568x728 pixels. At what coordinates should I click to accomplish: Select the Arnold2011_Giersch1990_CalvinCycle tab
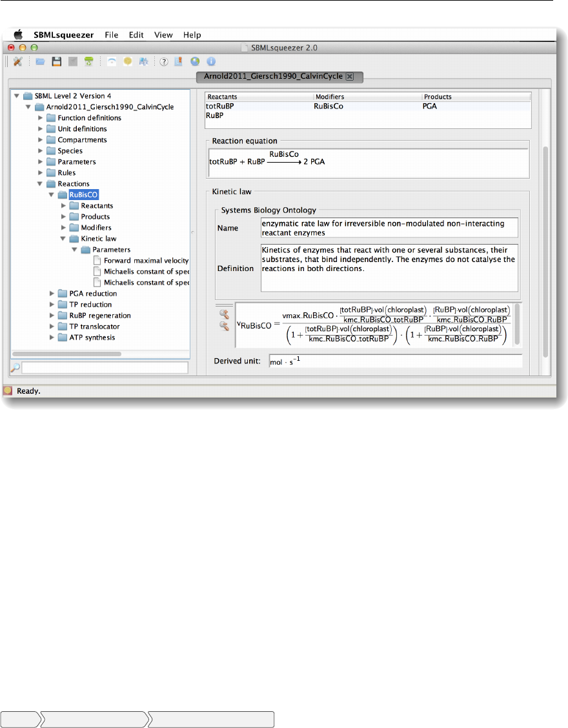pyautogui.click(x=273, y=76)
